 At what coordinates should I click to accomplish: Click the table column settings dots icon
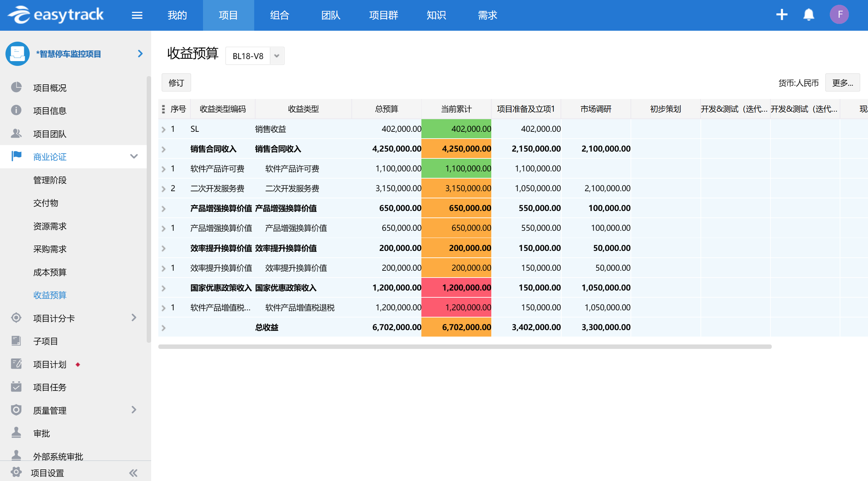[x=163, y=109]
